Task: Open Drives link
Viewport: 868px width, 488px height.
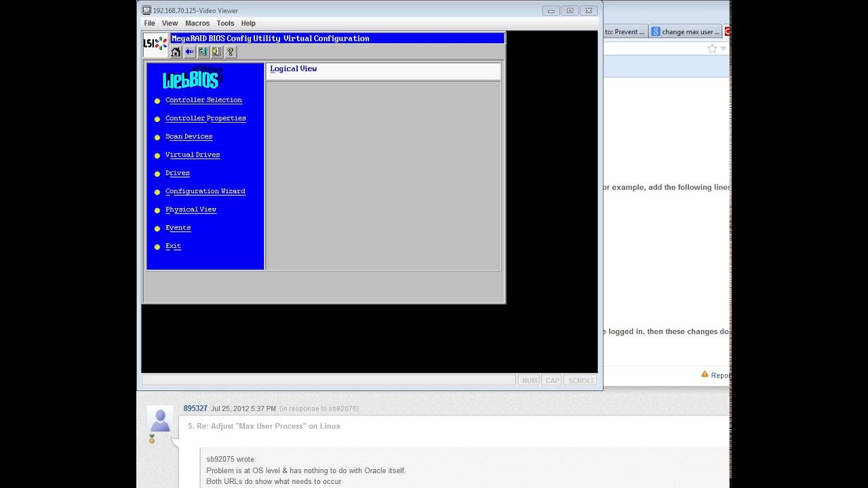Action: point(178,174)
